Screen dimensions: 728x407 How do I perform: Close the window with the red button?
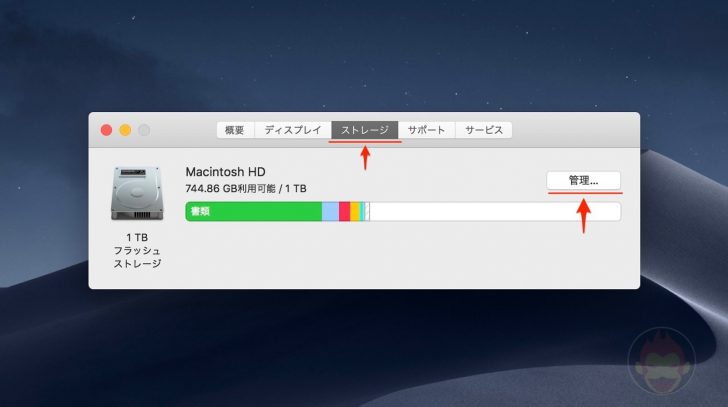point(106,130)
